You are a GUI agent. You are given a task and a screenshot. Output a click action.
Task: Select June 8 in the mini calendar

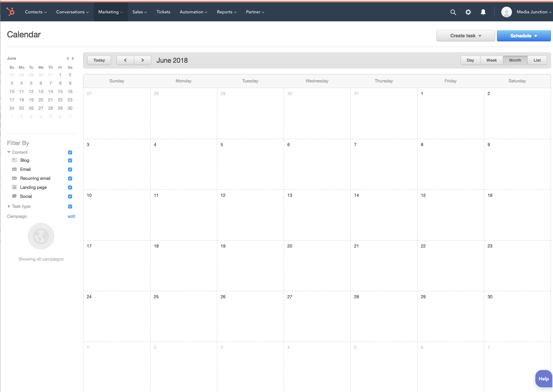coord(60,83)
